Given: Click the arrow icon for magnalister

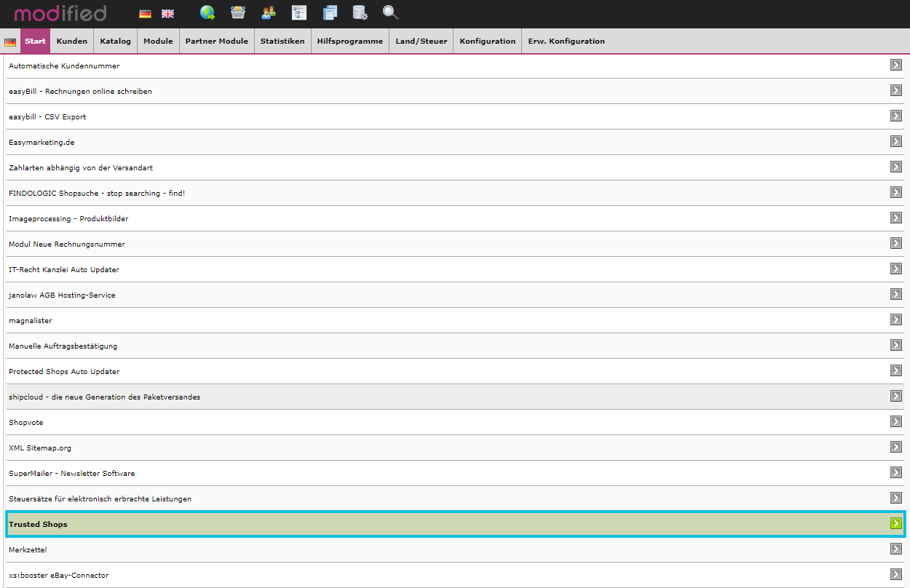Looking at the screenshot, I should (x=896, y=319).
